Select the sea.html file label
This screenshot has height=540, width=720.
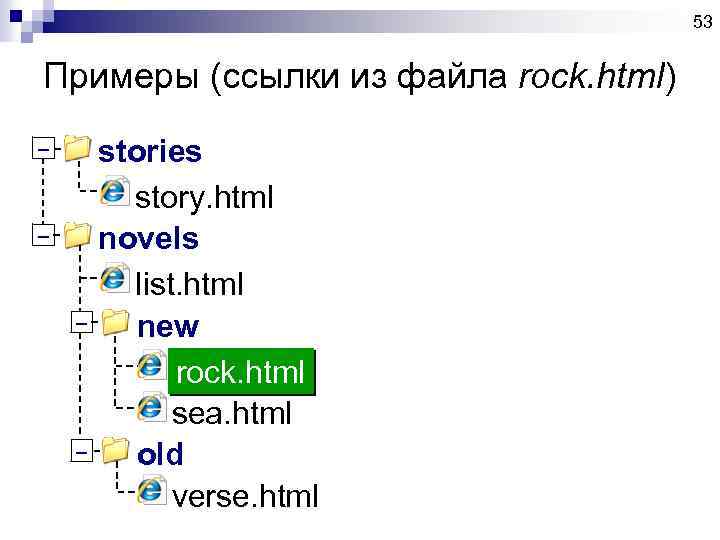[231, 413]
